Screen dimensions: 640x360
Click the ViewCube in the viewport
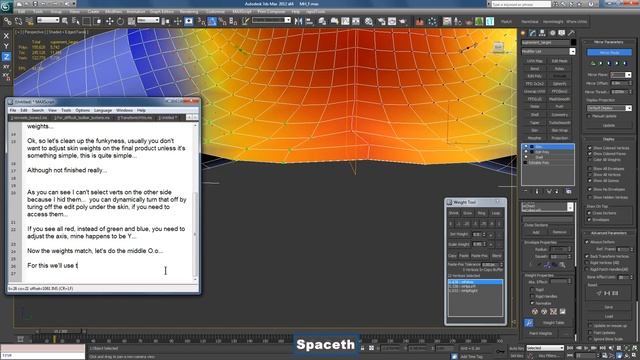pos(498,47)
